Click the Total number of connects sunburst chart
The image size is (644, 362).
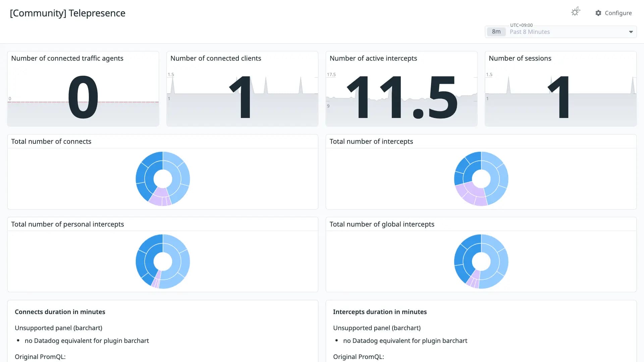coord(163,179)
